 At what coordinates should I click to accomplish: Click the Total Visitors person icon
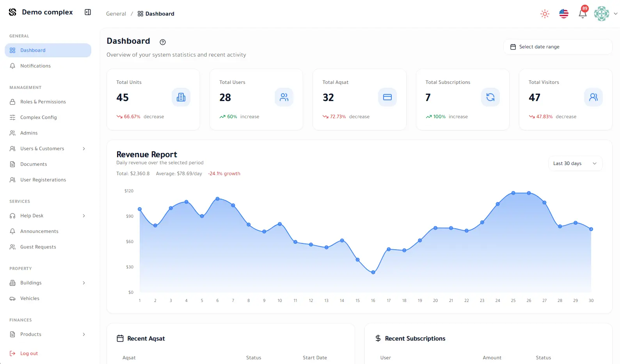point(593,97)
